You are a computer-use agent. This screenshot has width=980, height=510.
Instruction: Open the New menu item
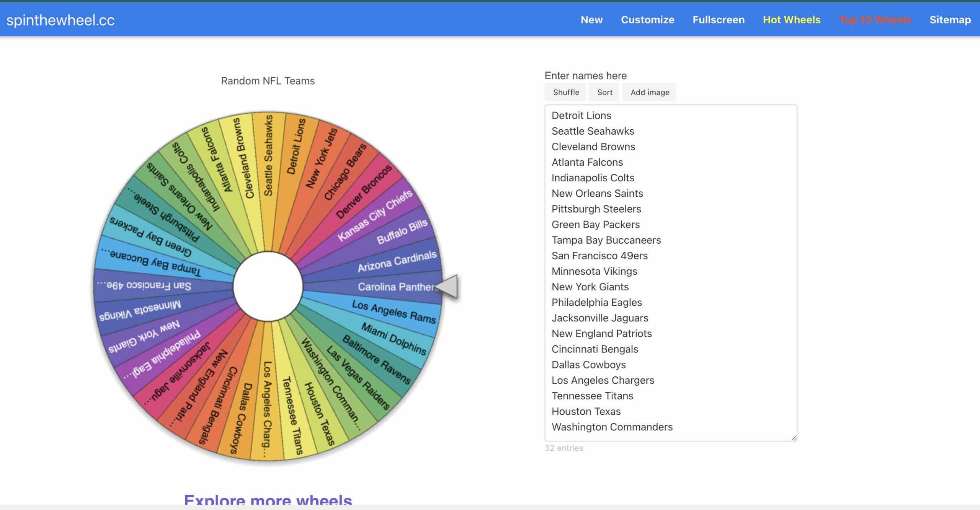pyautogui.click(x=591, y=20)
